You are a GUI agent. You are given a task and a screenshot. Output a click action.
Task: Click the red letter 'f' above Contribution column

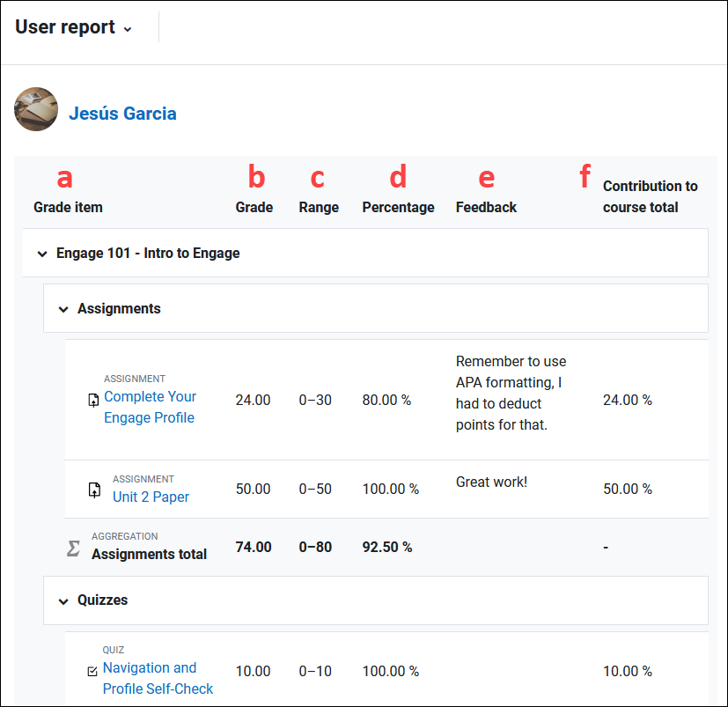pyautogui.click(x=585, y=175)
